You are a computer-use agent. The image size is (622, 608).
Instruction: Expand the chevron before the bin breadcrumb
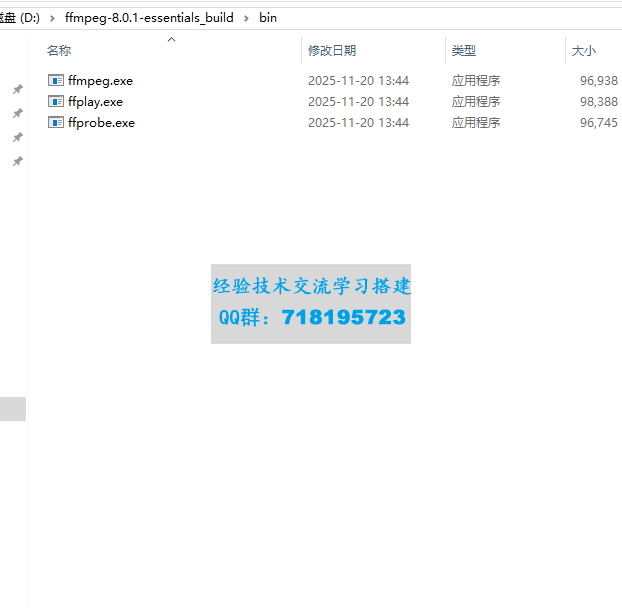pyautogui.click(x=246, y=18)
